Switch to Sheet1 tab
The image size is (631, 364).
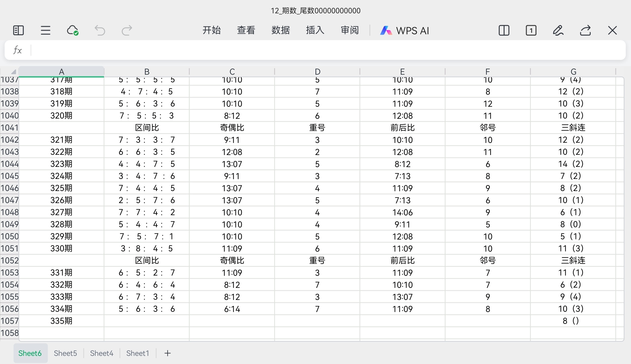point(138,353)
